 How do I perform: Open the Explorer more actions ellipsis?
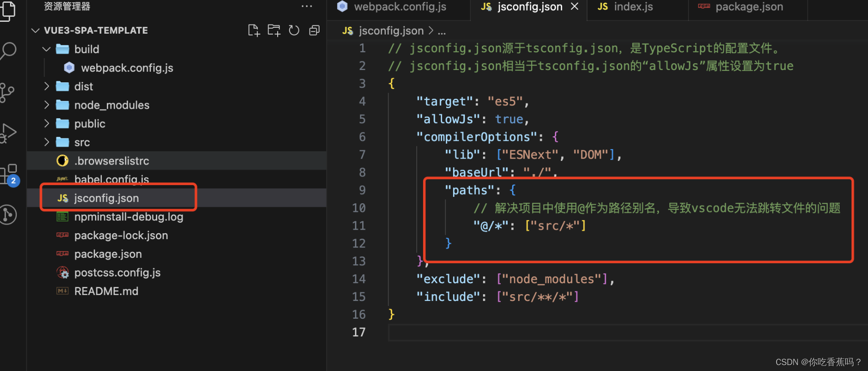307,6
